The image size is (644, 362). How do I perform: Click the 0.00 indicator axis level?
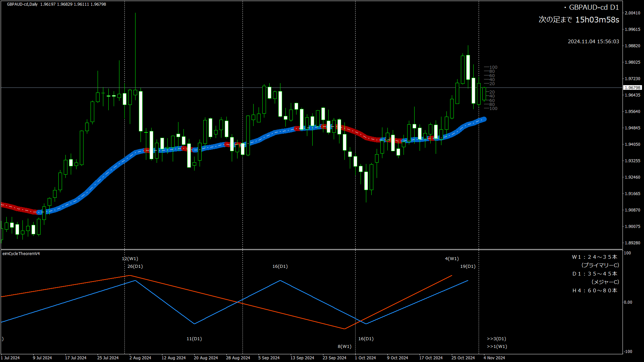click(x=628, y=302)
